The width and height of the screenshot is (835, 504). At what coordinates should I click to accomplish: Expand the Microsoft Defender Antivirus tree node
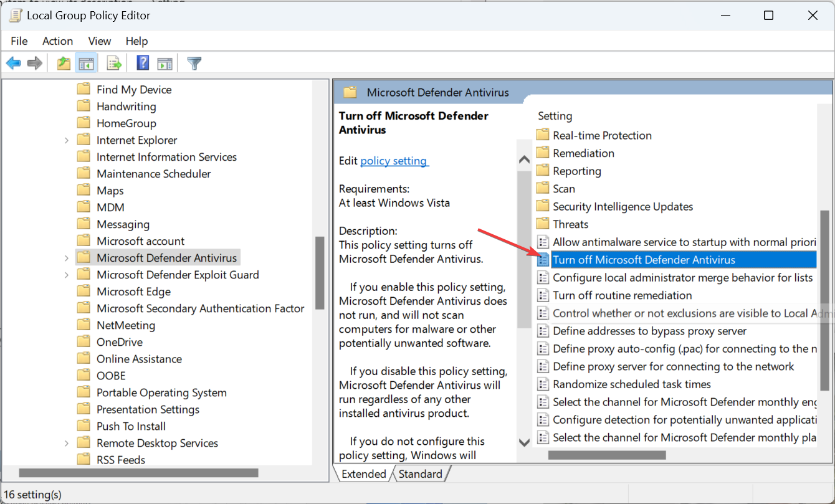[67, 258]
